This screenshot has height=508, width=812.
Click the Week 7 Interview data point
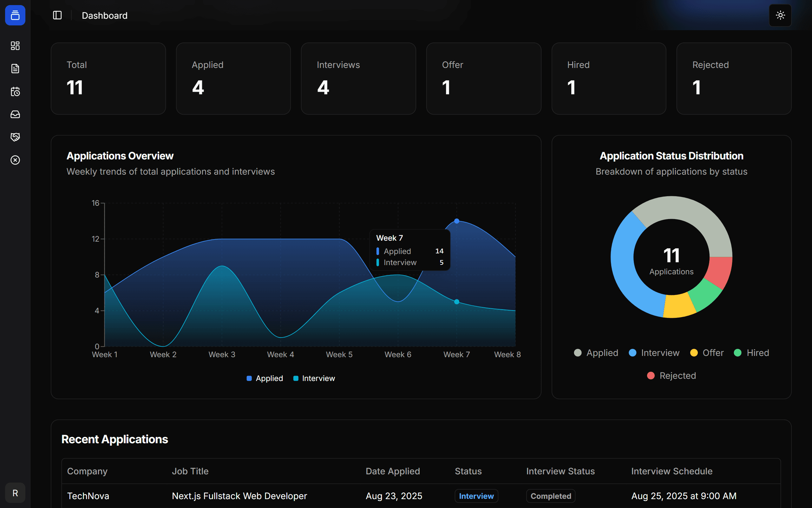pos(457,302)
